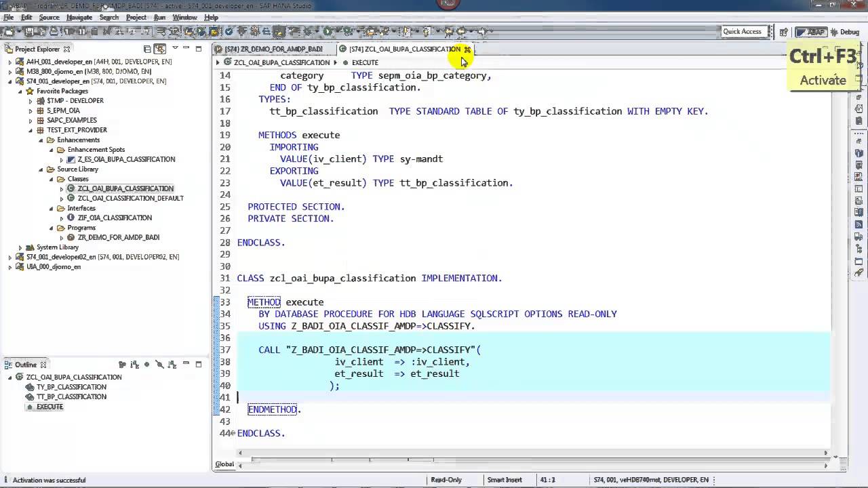Open the Project menu
Image resolution: width=868 pixels, height=488 pixels.
pos(136,17)
